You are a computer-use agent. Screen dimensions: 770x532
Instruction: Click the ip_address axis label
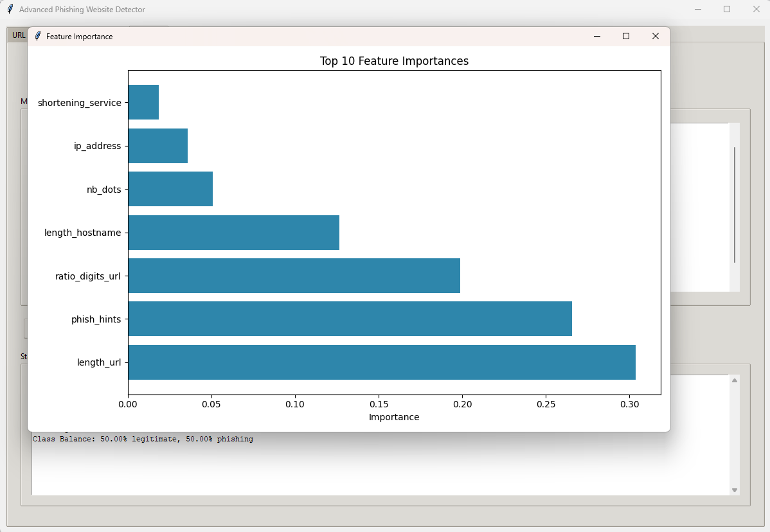point(97,146)
